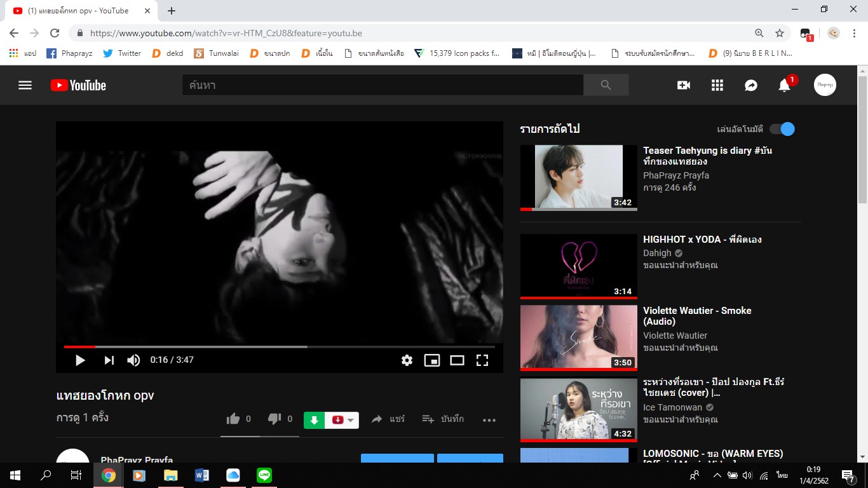Click the green download arrow button
The height and width of the screenshot is (488, 868).
(314, 420)
